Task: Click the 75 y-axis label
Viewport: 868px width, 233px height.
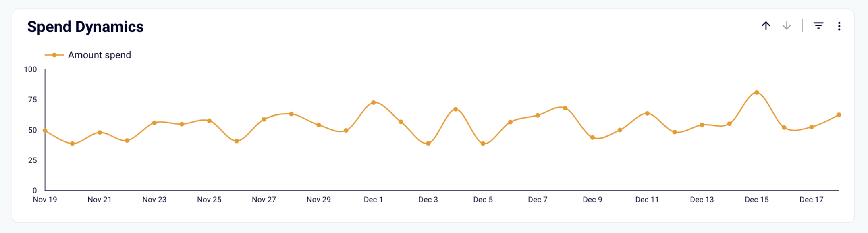Action: 32,100
